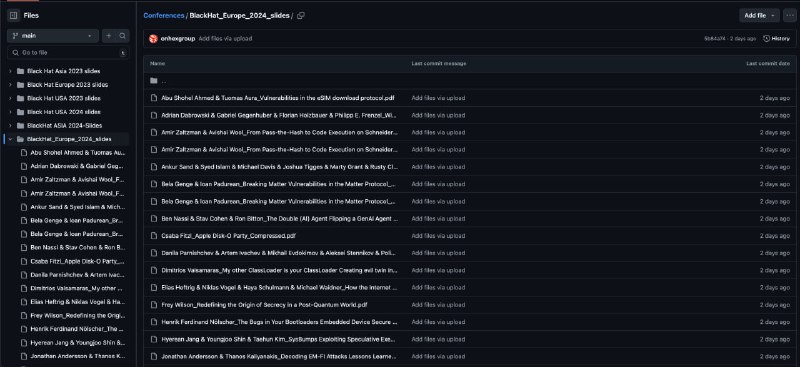Image resolution: width=800 pixels, height=367 pixels.
Task: Click folder icon of Black Hat Europe 2023 slides
Action: click(20, 85)
